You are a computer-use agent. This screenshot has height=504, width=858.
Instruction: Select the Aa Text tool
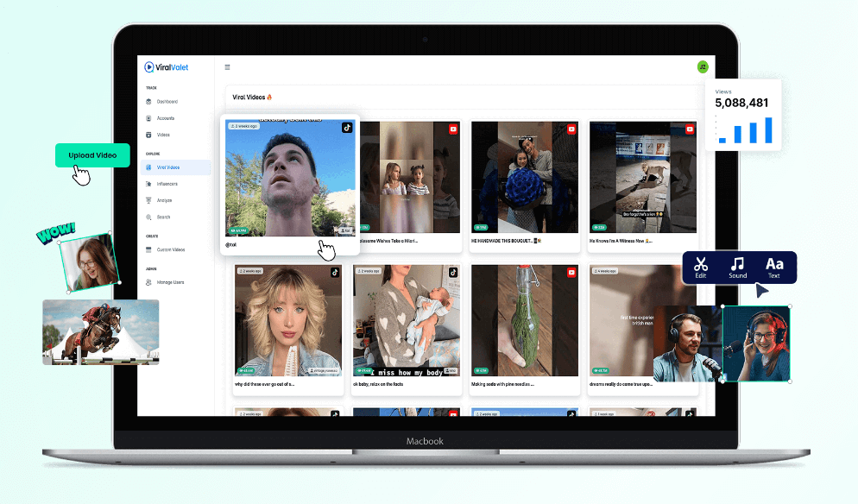click(774, 267)
